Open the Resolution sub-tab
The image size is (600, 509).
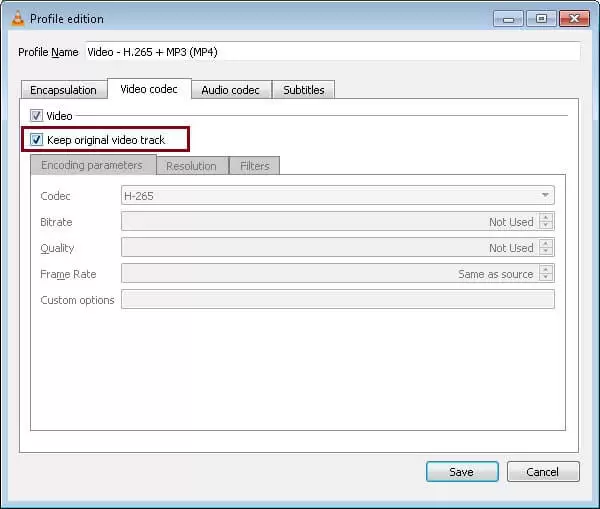tap(192, 166)
